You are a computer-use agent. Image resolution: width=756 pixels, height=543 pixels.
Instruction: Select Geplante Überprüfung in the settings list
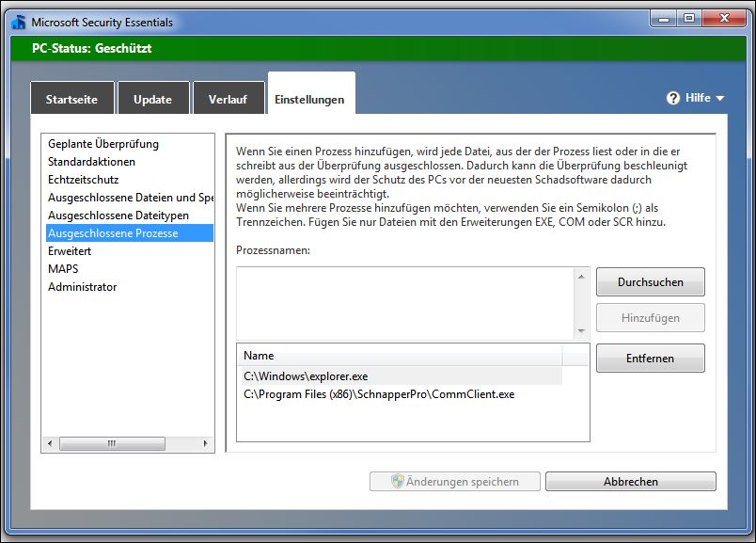click(x=103, y=144)
